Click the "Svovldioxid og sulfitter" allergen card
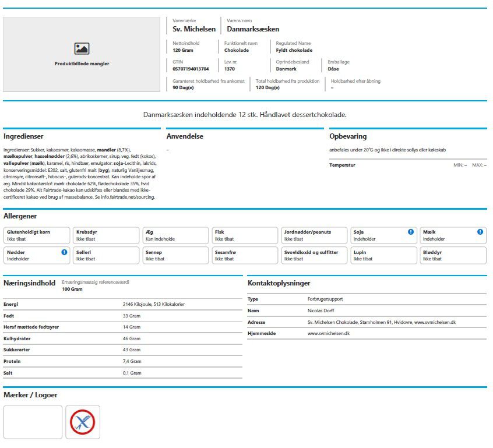Image resolution: width=493 pixels, height=448 pixels. [x=314, y=256]
